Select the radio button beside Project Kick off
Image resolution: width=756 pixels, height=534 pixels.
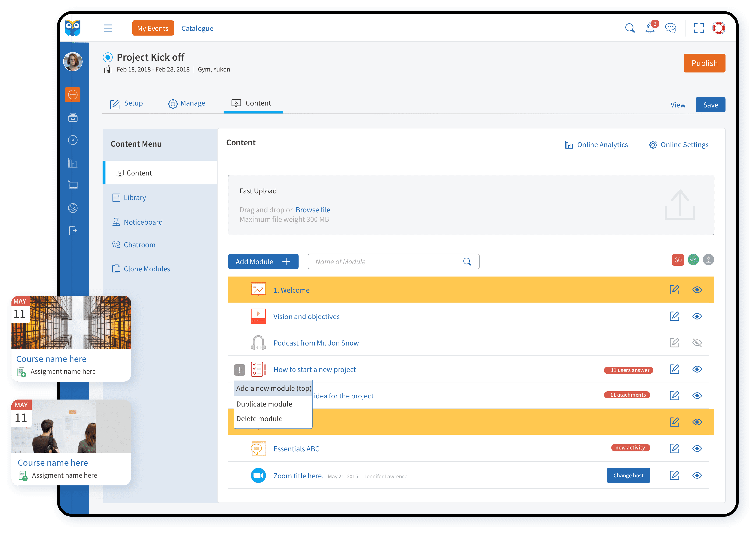point(108,57)
